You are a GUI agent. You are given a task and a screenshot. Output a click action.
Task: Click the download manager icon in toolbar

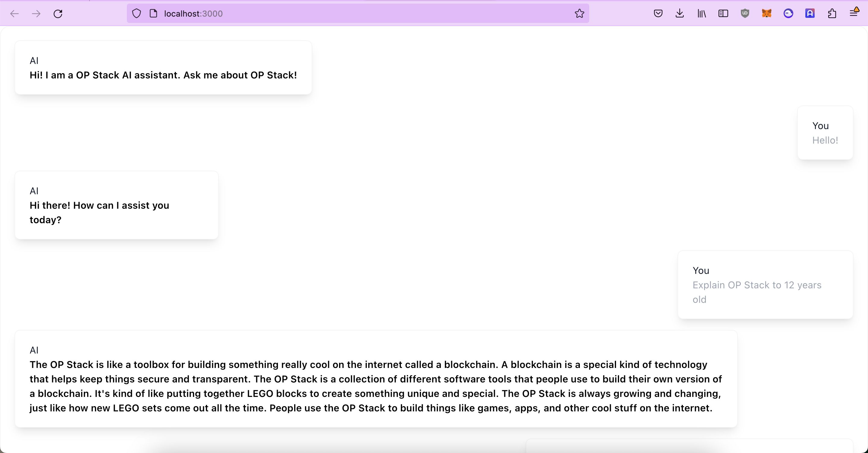pos(680,13)
